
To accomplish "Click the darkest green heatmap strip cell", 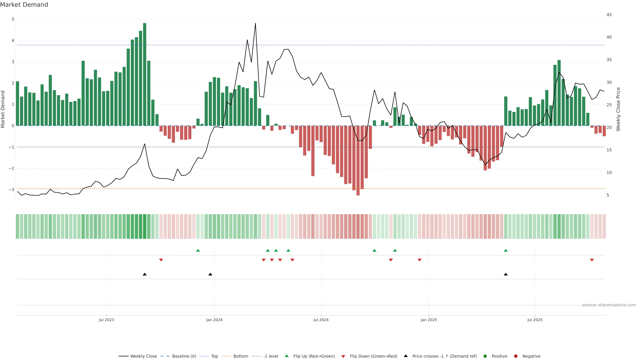I will 145,226.
